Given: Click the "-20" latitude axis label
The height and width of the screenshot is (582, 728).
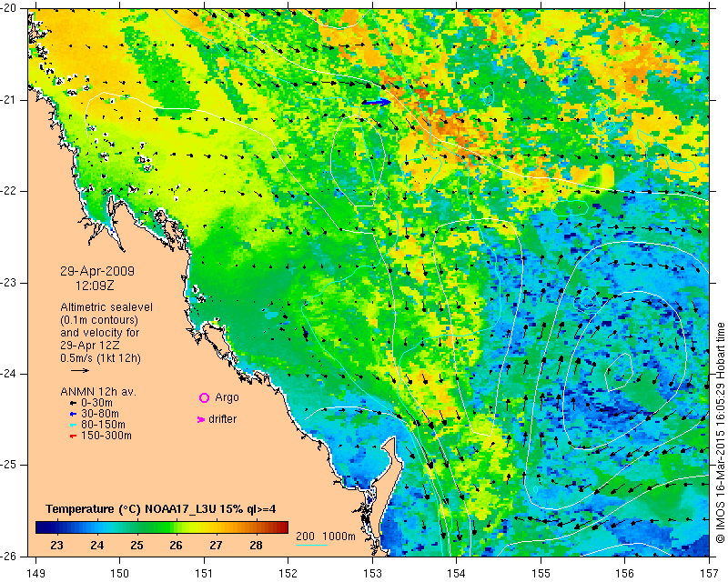Looking at the screenshot, I should pos(9,8).
